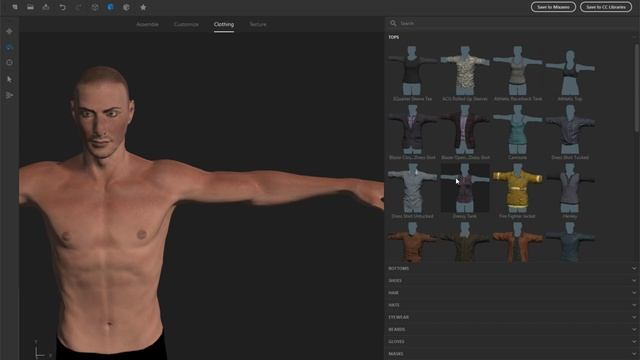Choose the Athletic Top thumbnail
The width and height of the screenshot is (640, 360).
570,70
